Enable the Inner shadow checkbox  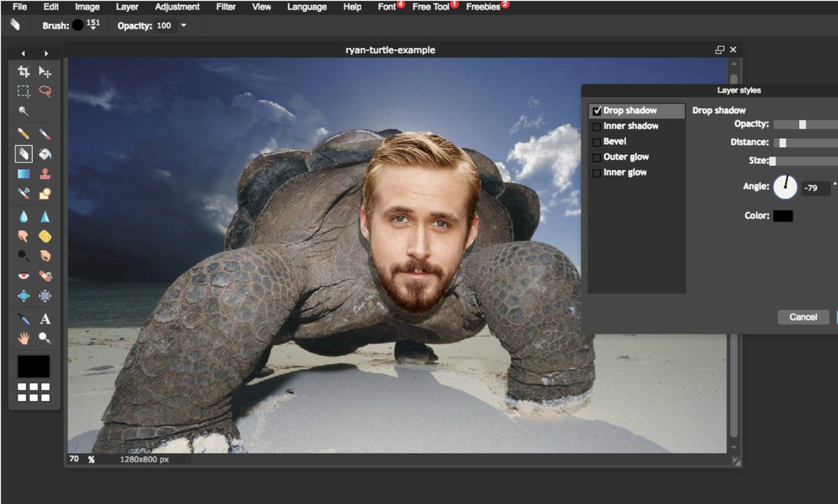point(596,127)
